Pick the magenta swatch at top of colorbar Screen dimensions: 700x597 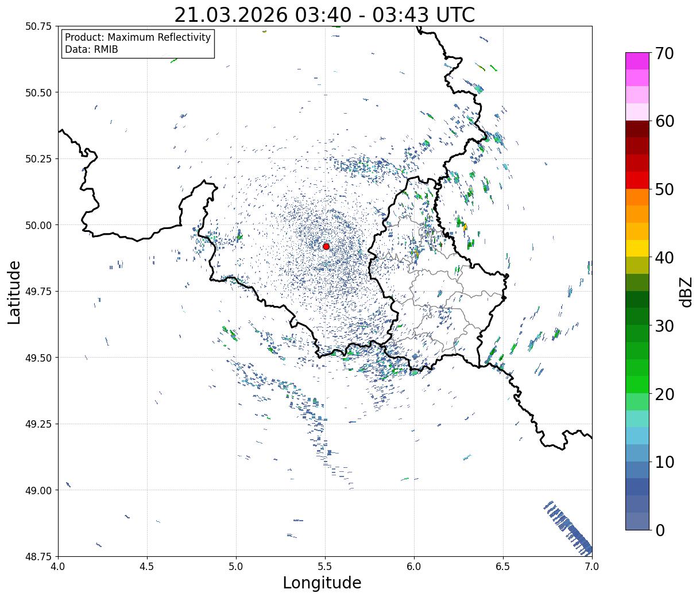[637, 61]
